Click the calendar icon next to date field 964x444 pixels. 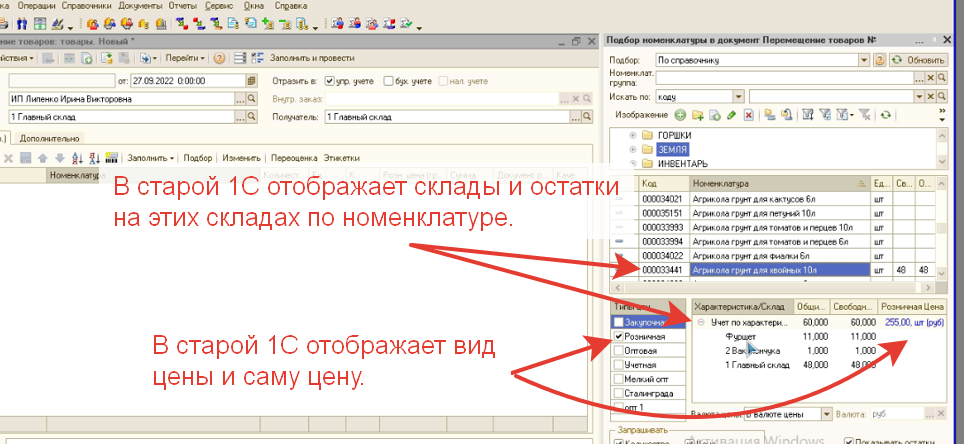click(251, 81)
